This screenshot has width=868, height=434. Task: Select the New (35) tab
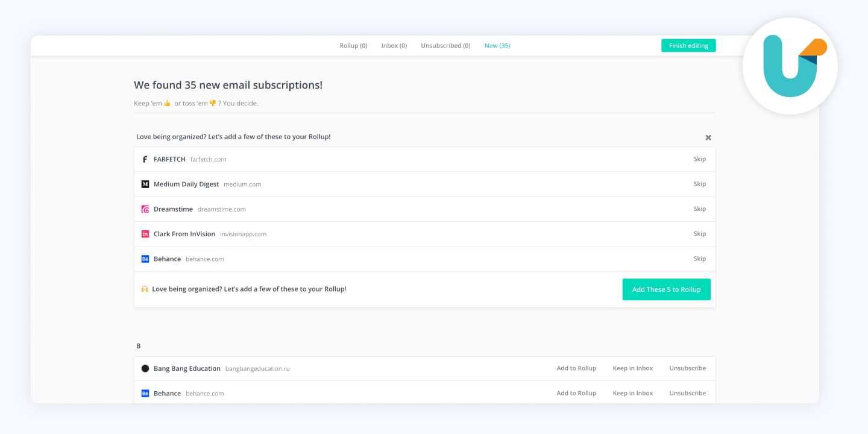[497, 46]
